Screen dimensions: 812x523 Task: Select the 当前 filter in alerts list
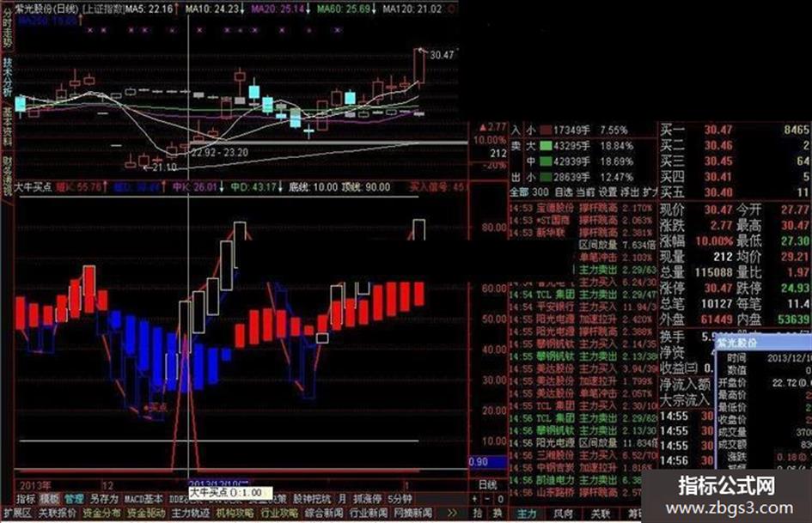585,192
